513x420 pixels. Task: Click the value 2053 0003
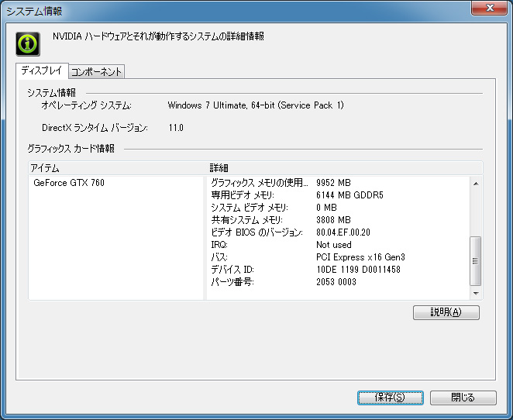[x=336, y=281]
